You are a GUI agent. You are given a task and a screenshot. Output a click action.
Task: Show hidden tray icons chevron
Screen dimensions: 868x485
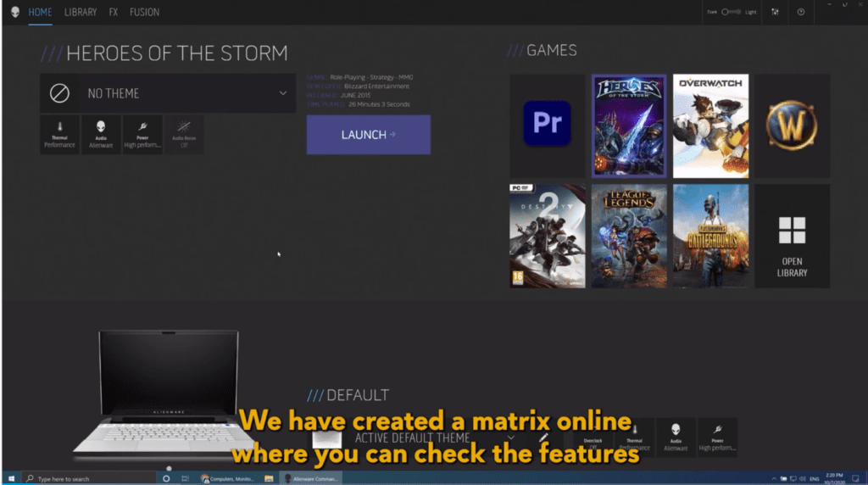(x=774, y=479)
